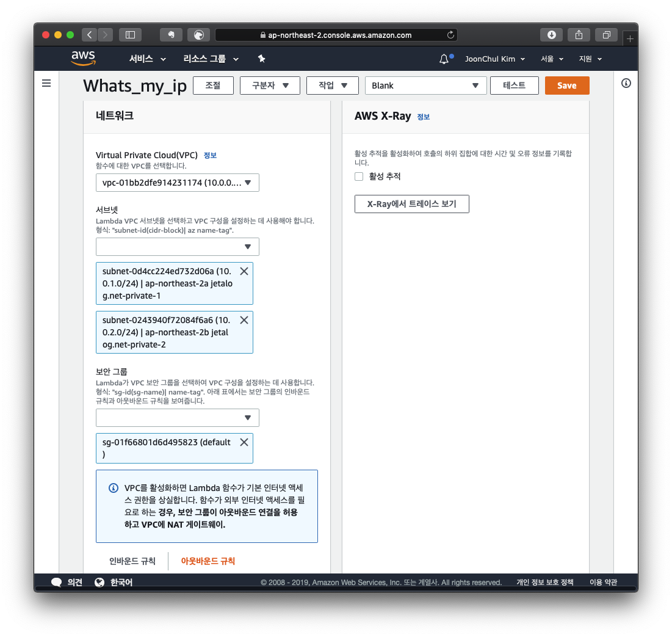Go forward with Safari forward arrow
The width and height of the screenshot is (672, 637).
105,35
